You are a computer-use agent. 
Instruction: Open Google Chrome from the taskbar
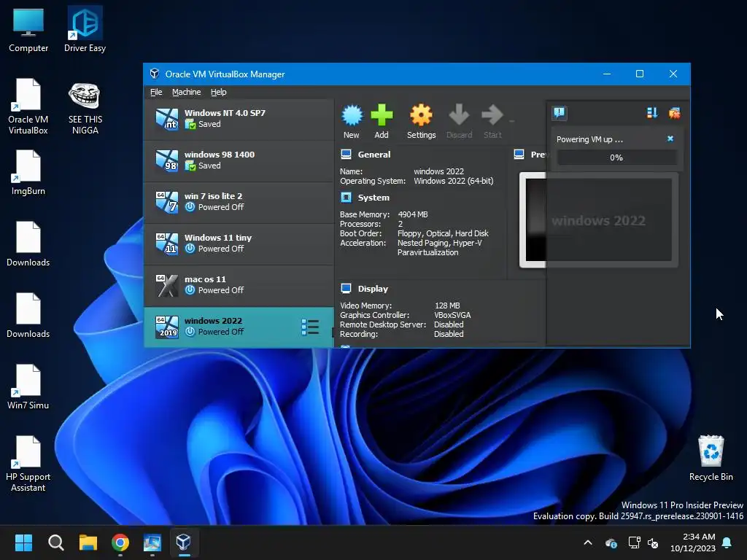coord(120,542)
